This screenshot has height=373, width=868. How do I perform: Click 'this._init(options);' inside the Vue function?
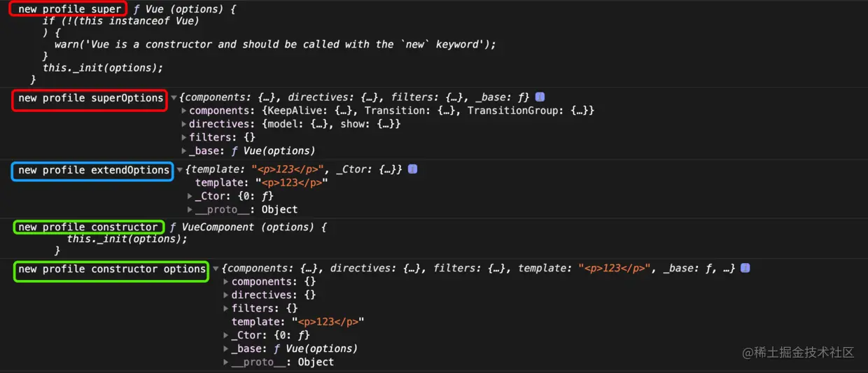[103, 68]
